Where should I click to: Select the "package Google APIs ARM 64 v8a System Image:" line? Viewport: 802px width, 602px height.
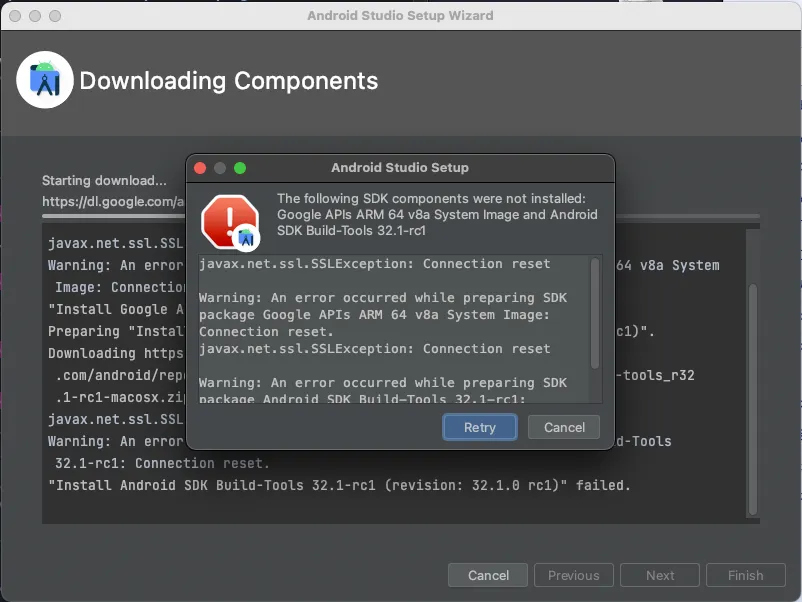click(374, 315)
